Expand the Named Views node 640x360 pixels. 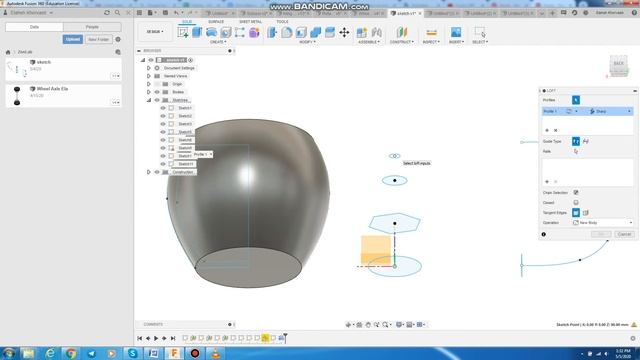[x=149, y=76]
